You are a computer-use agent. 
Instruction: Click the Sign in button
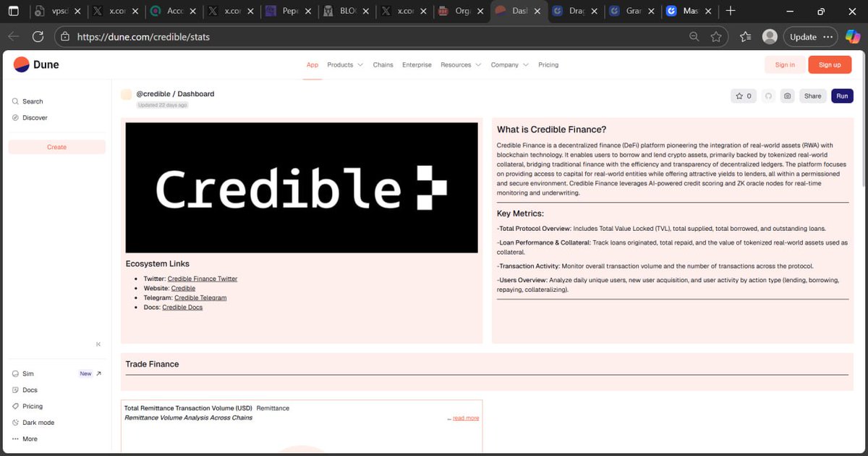785,64
